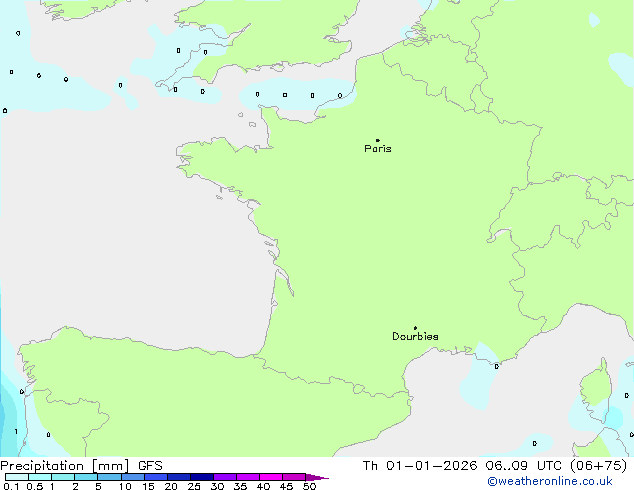Viewport: 634px width, 490px height.
Task: Click the '25' legend value
Action: tap(194, 486)
